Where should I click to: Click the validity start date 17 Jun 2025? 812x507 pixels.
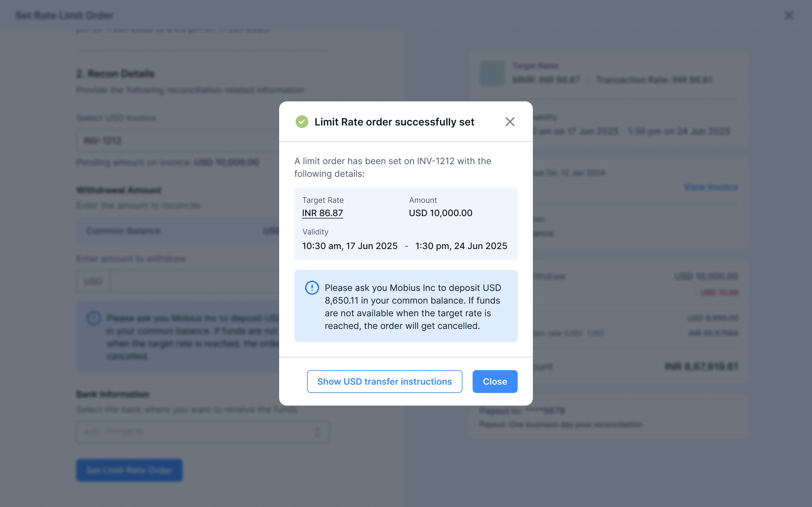[x=350, y=246]
